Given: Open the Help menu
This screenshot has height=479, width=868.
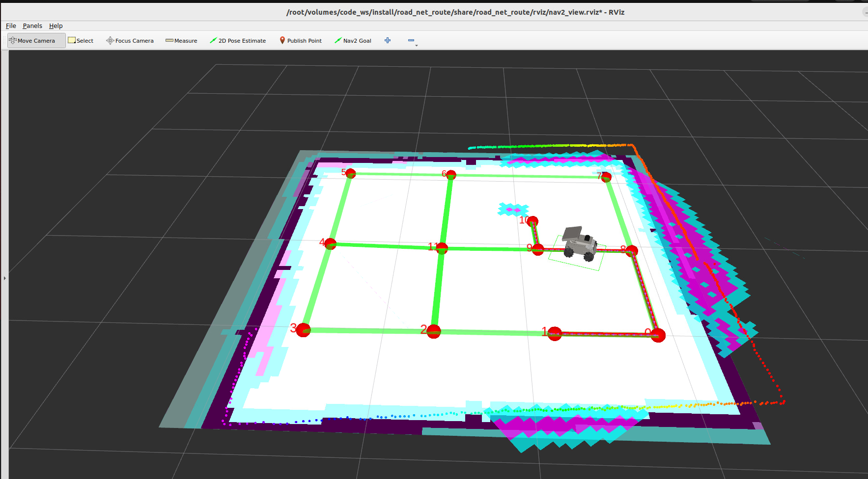Looking at the screenshot, I should (56, 26).
